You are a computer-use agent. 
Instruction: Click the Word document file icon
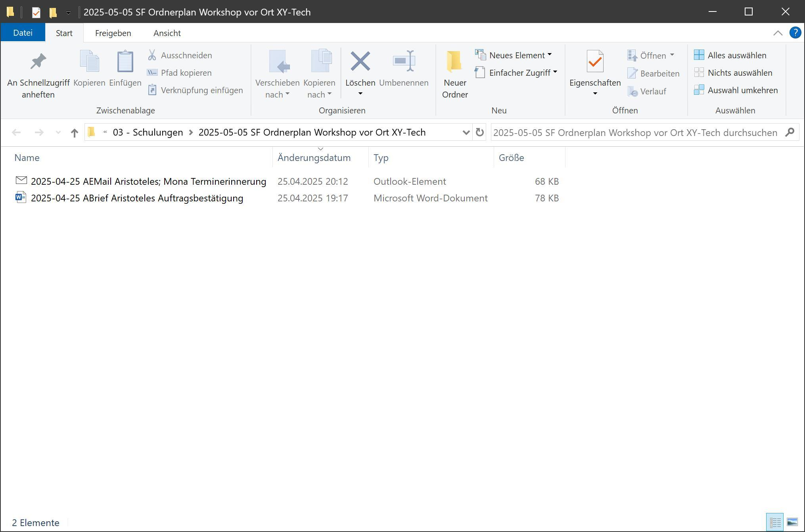(x=21, y=197)
